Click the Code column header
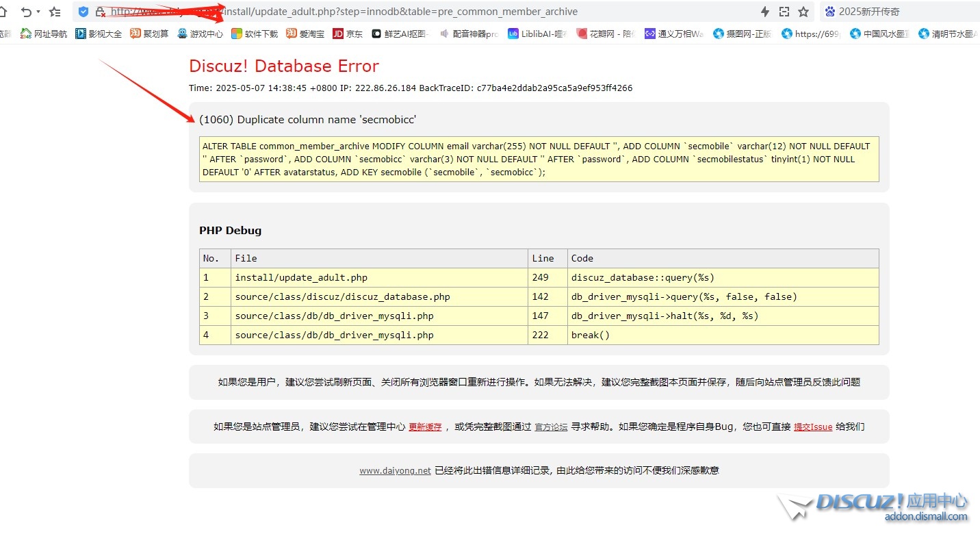 (x=723, y=258)
